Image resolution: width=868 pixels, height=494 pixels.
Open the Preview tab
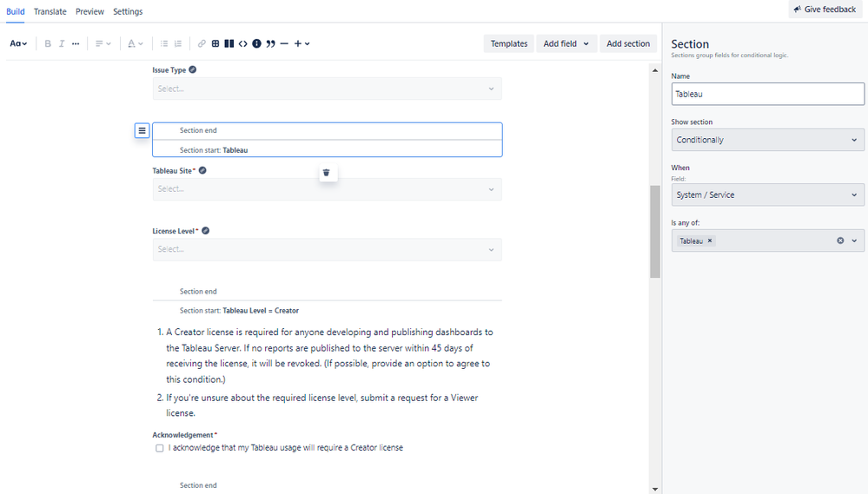pyautogui.click(x=89, y=11)
